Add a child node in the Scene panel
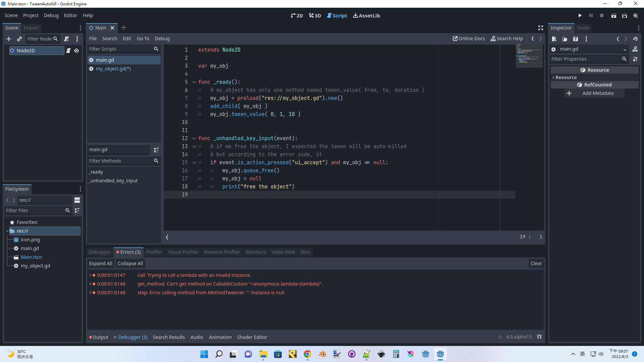 tap(9, 39)
